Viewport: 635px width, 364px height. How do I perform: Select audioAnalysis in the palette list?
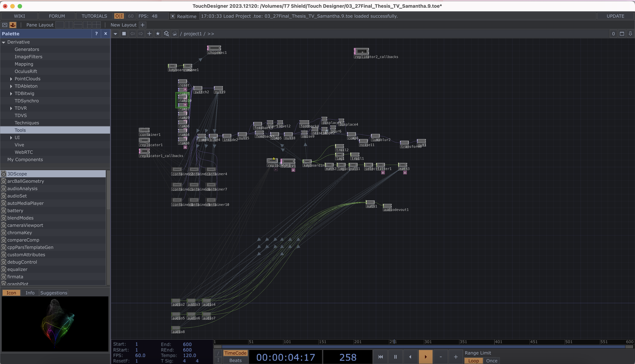(x=22, y=188)
